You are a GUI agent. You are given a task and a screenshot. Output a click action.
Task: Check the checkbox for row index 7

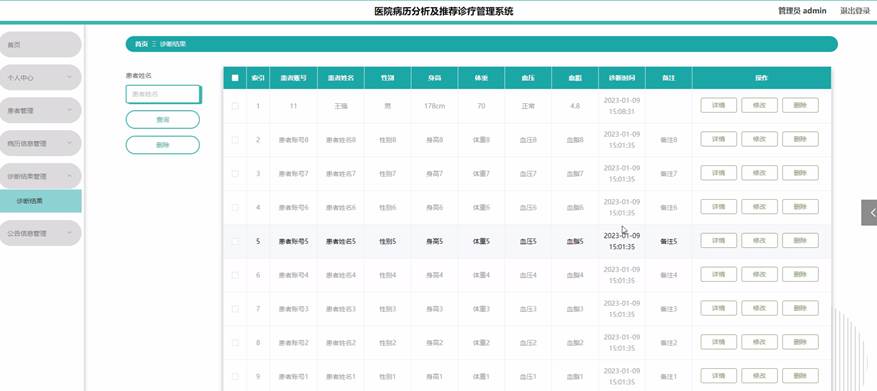tap(235, 309)
